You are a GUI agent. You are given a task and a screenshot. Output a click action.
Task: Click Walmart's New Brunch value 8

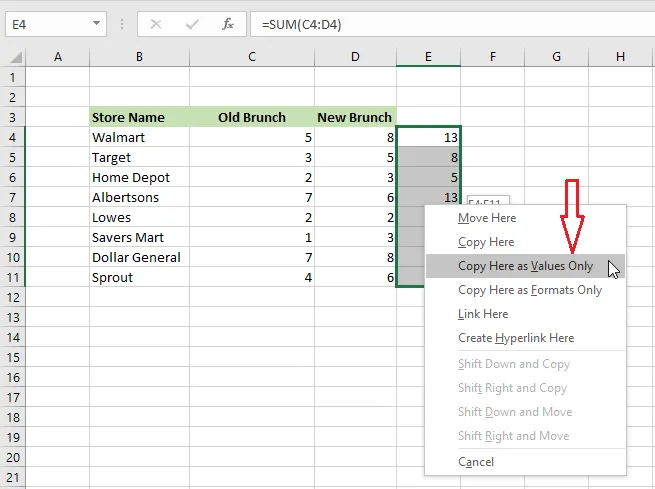(x=355, y=137)
